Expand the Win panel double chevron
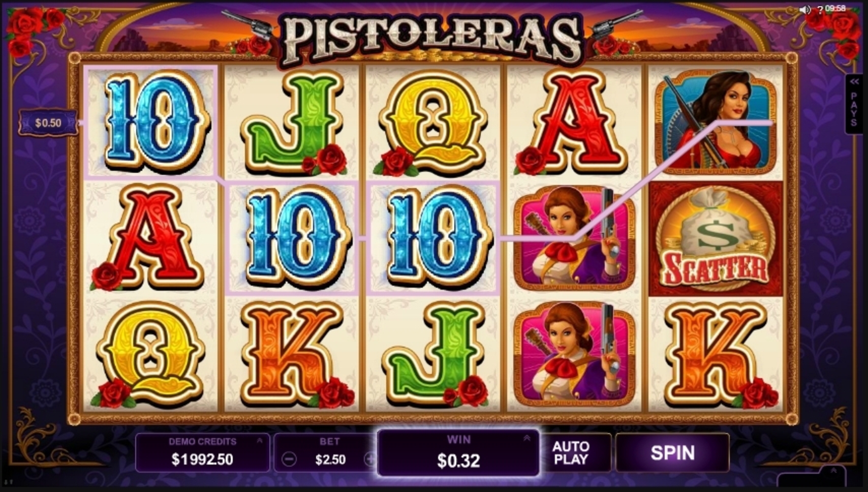This screenshot has height=492, width=868. point(527,438)
